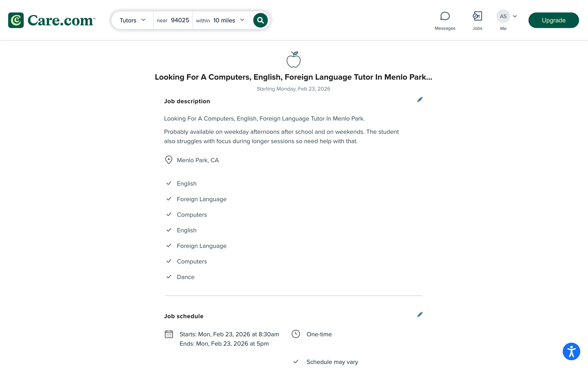Image resolution: width=588 pixels, height=368 pixels.
Task: Click the Menlo Park location pin icon
Action: coord(169,160)
